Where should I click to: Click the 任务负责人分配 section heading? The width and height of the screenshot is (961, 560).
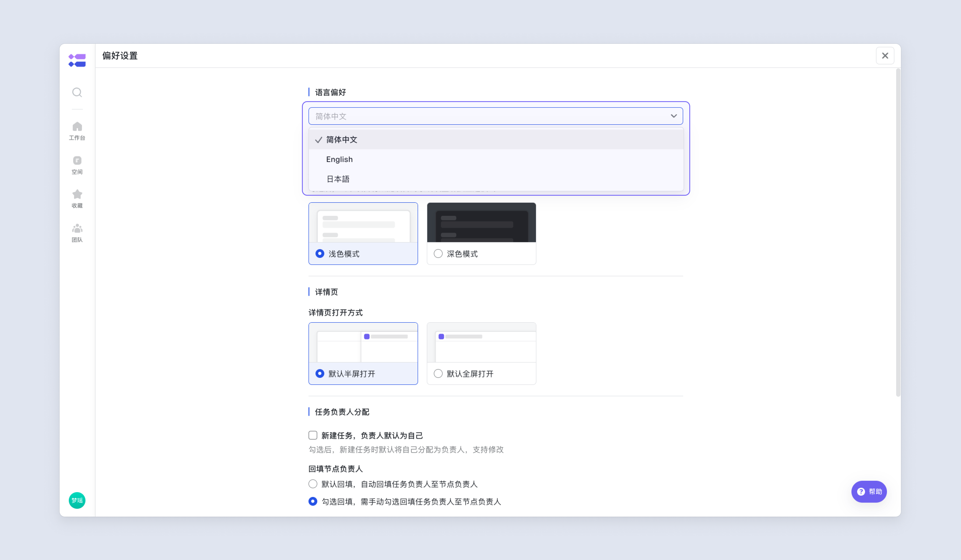pyautogui.click(x=342, y=412)
